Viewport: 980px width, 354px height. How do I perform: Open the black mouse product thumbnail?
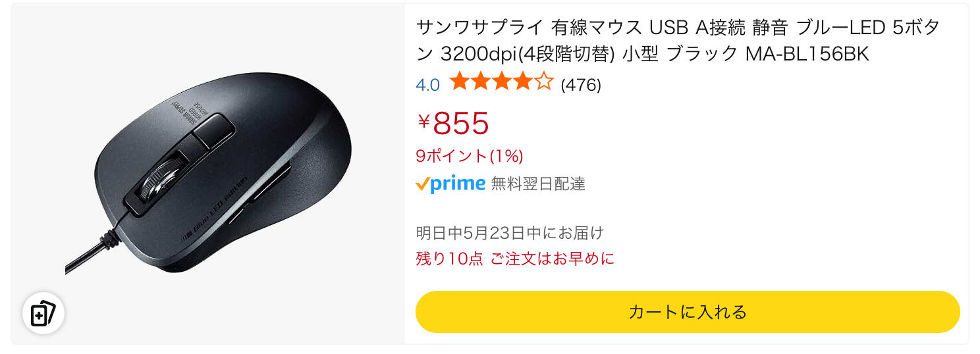click(207, 174)
